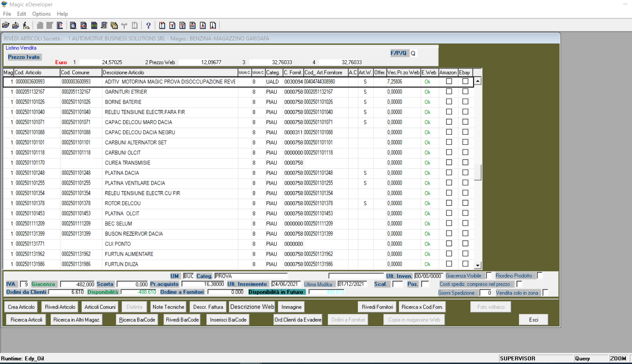Click the A-Z sort toolbar icon
This screenshot has height=364, width=632.
click(104, 25)
